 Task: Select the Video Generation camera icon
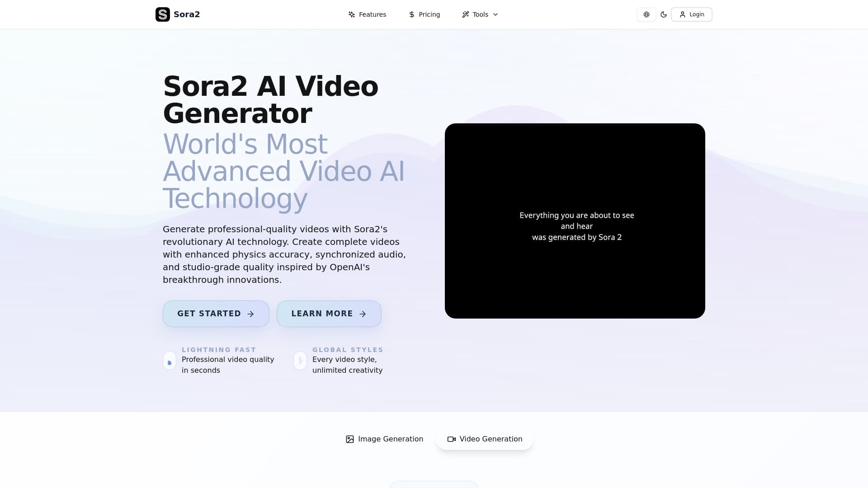click(451, 439)
